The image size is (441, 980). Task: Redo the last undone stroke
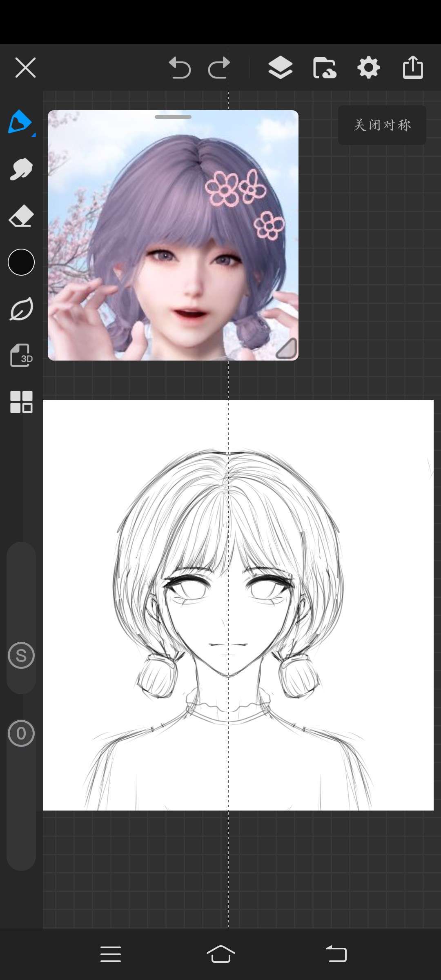click(x=219, y=68)
